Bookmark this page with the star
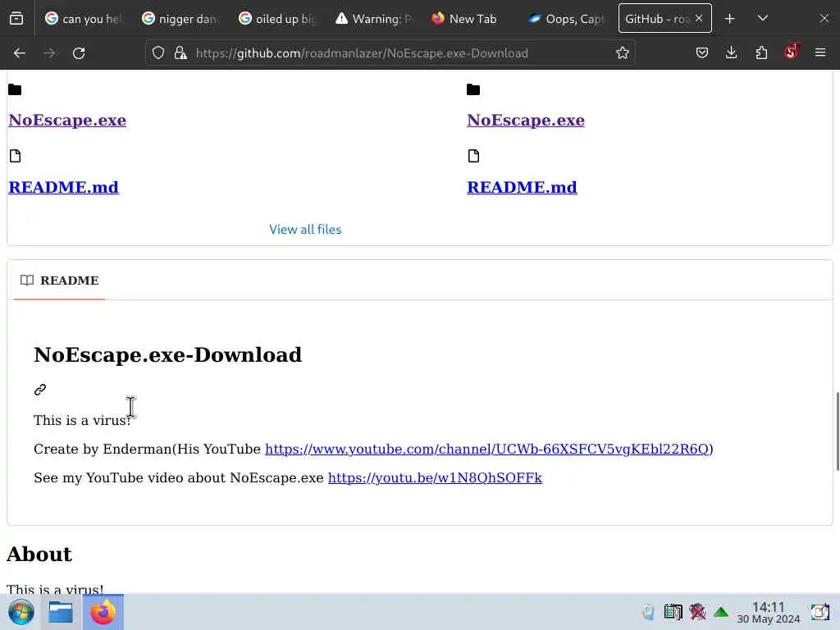Image resolution: width=840 pixels, height=630 pixels. pos(622,53)
